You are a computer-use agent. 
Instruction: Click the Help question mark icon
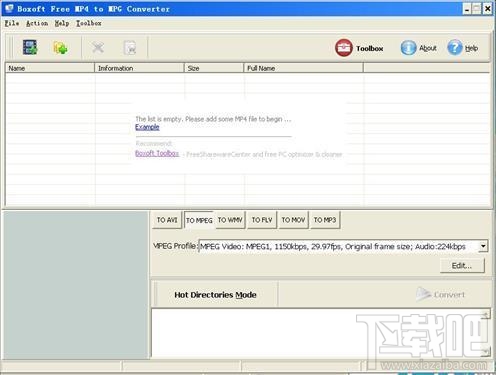coord(455,48)
